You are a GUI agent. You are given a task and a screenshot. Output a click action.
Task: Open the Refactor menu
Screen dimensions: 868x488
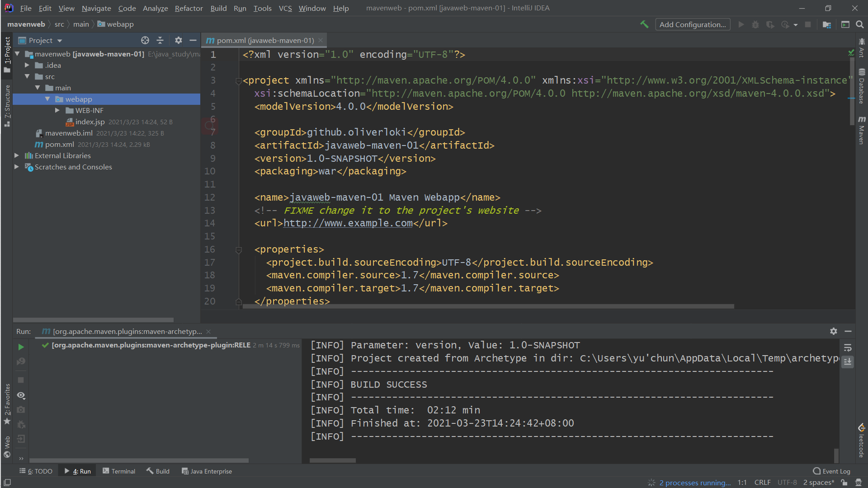tap(189, 8)
